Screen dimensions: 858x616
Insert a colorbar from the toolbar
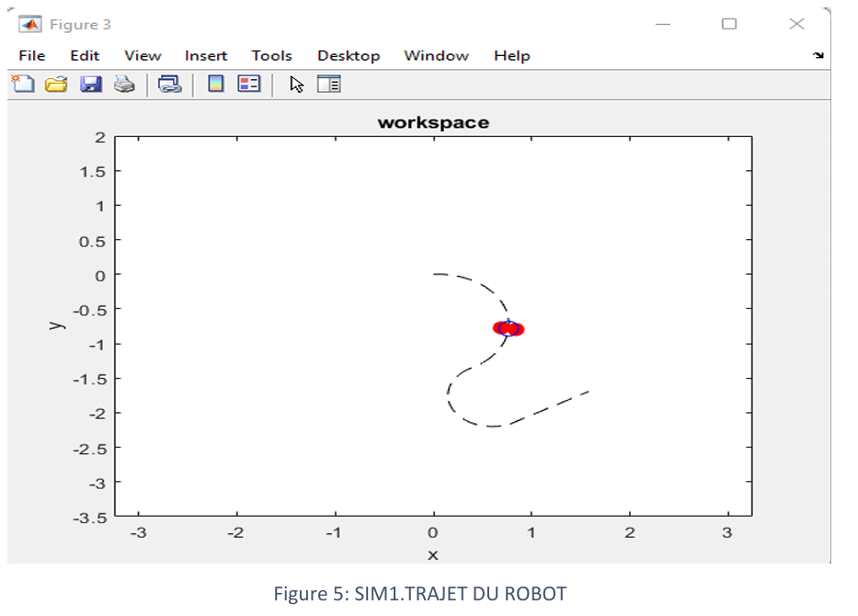(x=215, y=85)
